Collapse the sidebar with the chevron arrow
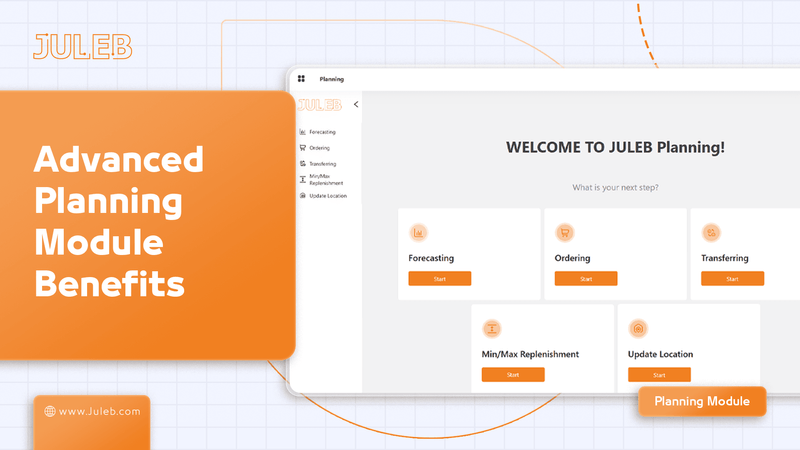This screenshot has height=450, width=800. 356,104
